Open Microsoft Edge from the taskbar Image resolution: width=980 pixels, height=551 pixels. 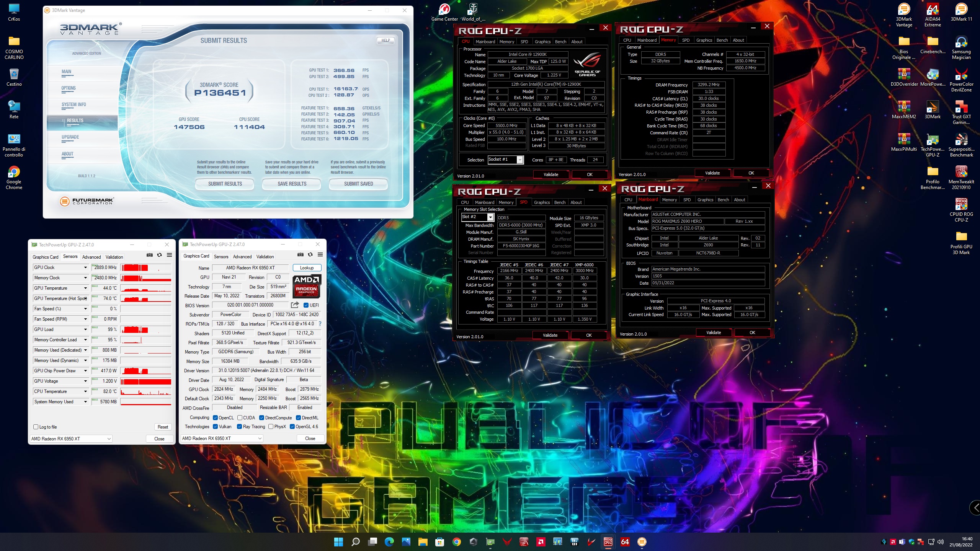pos(389,541)
